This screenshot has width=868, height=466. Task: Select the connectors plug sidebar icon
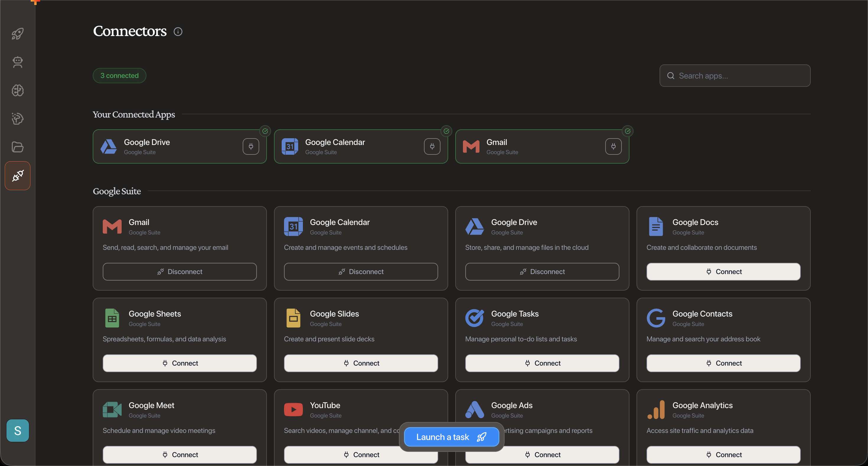(x=17, y=175)
